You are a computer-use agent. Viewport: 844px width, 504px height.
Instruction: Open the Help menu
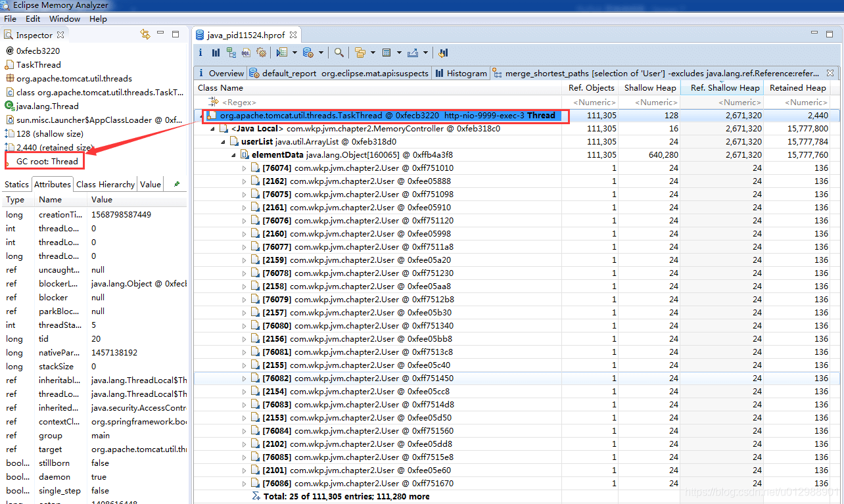coord(98,19)
